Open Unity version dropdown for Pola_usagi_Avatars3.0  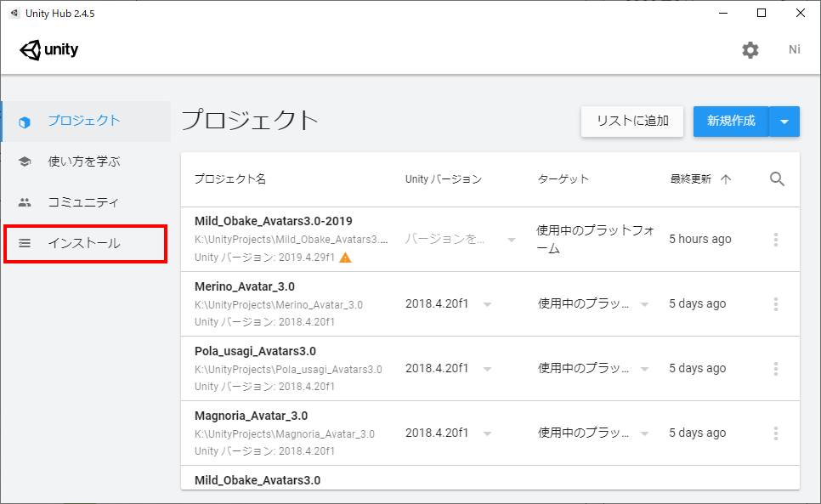point(448,369)
